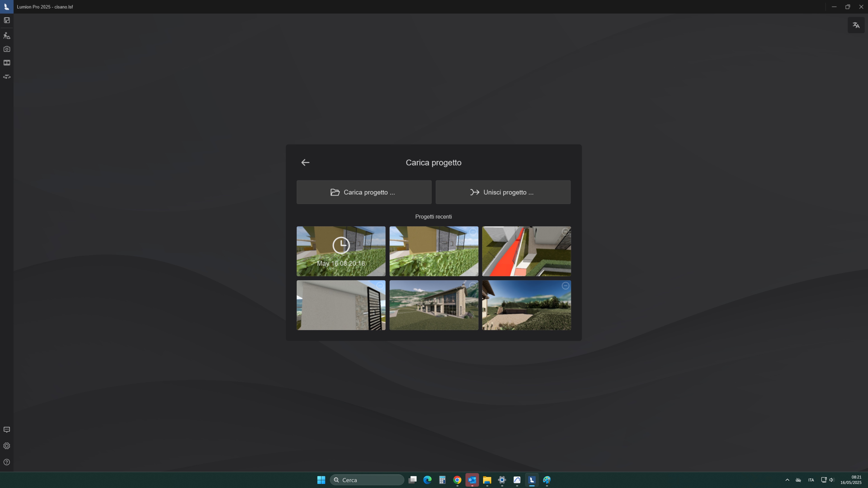Open Google Chrome from the taskbar
Viewport: 868px width, 488px height.
click(x=457, y=480)
